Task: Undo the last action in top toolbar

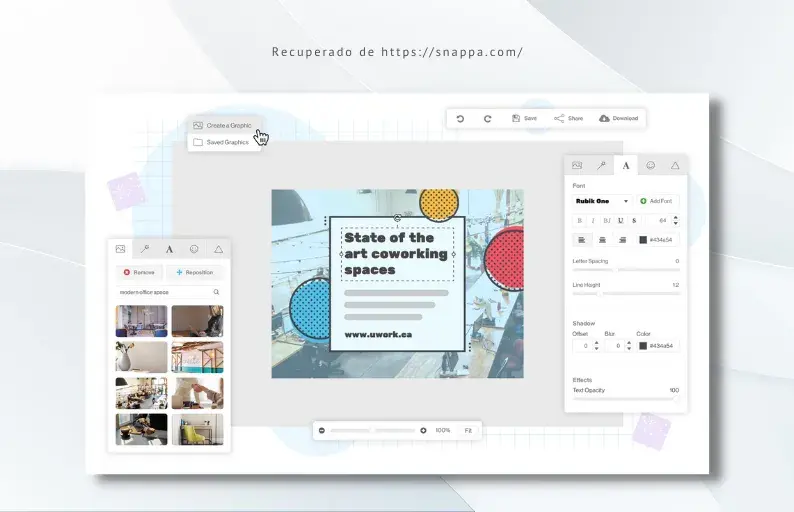Action: pyautogui.click(x=460, y=119)
